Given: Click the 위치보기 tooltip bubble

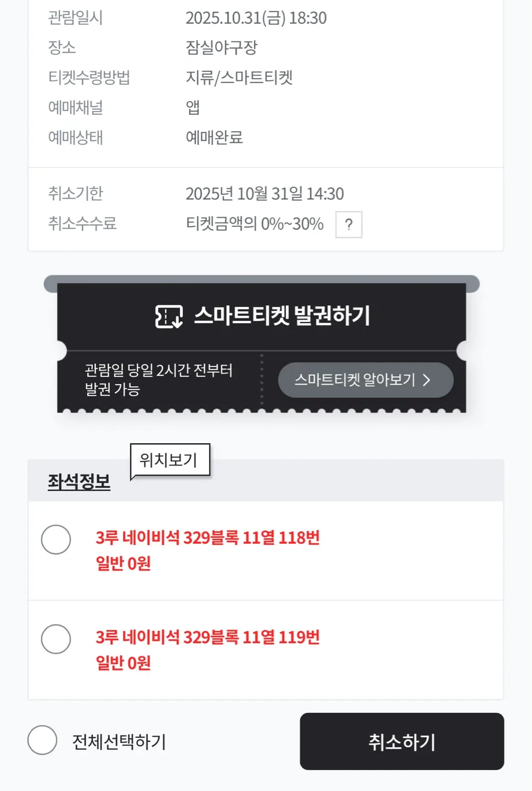Looking at the screenshot, I should [x=170, y=460].
